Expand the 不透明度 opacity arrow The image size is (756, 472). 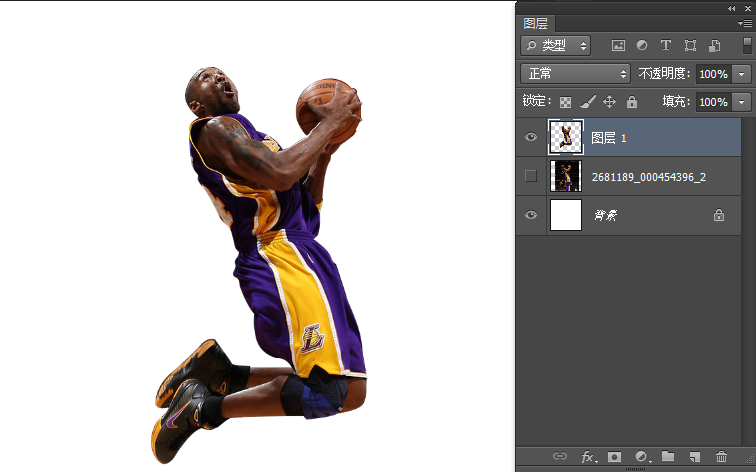(x=742, y=74)
